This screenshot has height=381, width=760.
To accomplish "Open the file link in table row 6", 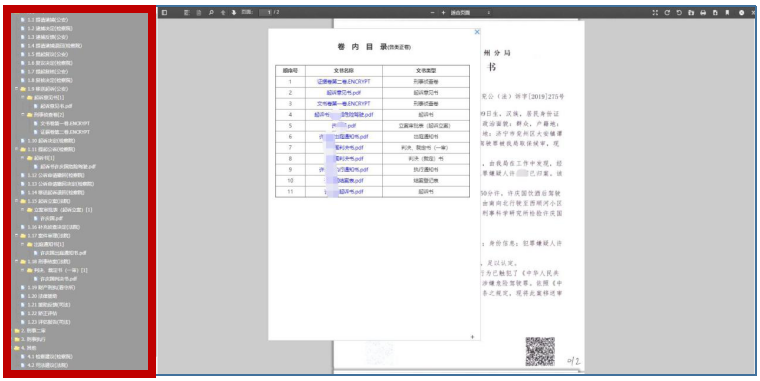I will click(x=344, y=137).
